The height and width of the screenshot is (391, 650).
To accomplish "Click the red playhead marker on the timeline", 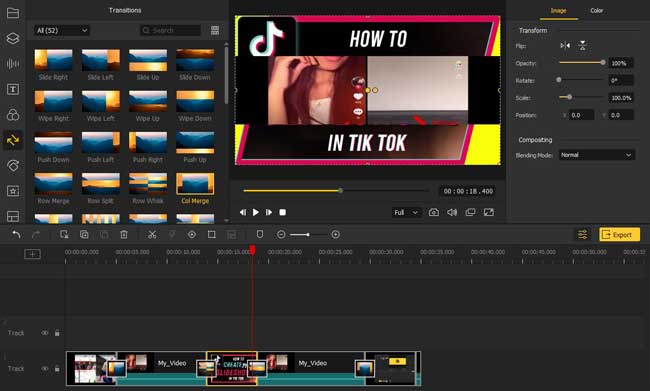I will [252, 250].
